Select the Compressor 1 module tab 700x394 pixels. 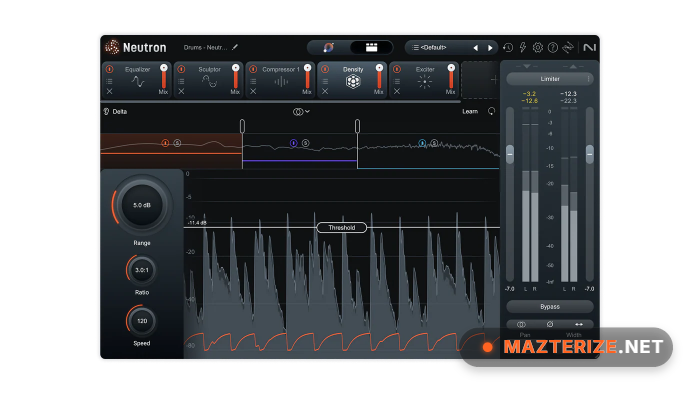click(281, 80)
